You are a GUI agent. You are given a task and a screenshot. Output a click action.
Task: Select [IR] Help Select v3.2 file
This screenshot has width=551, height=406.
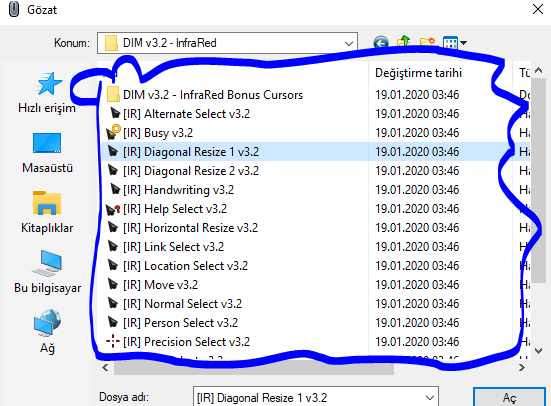[175, 209]
